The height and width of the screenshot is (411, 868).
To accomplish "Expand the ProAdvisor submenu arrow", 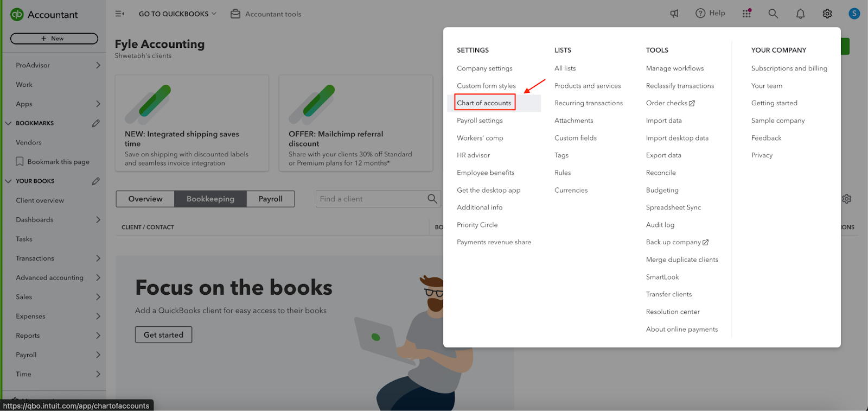I will pos(98,65).
